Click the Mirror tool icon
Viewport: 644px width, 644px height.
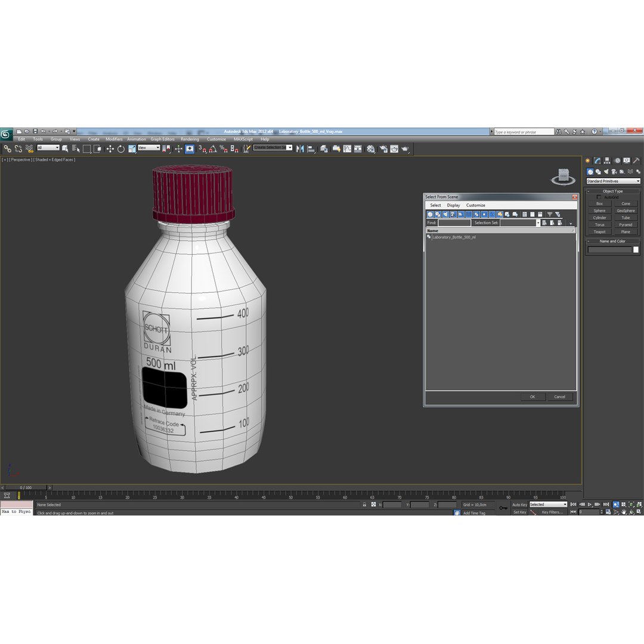coord(300,148)
